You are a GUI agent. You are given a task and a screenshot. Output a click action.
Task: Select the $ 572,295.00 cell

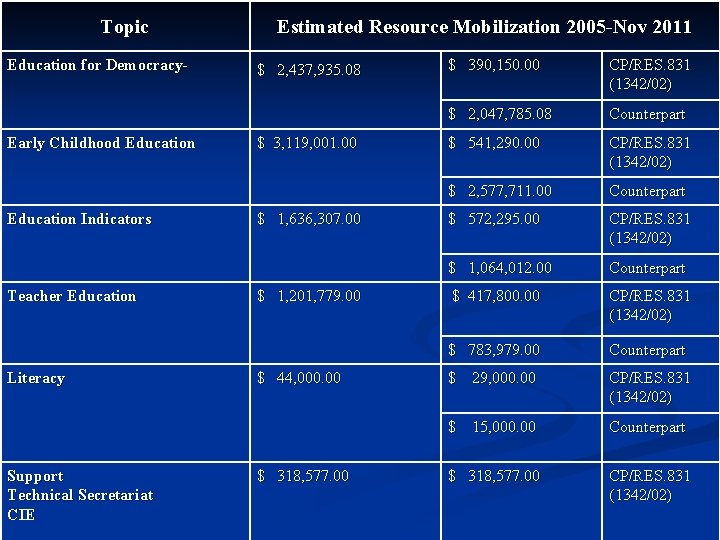click(521, 230)
